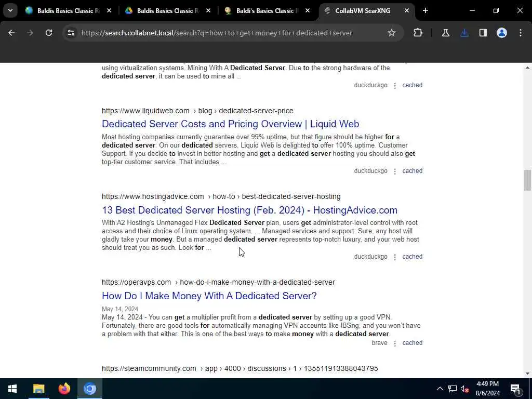Screen dimensions: 532x399
Task: Open the notification center icon
Action: coord(516,389)
